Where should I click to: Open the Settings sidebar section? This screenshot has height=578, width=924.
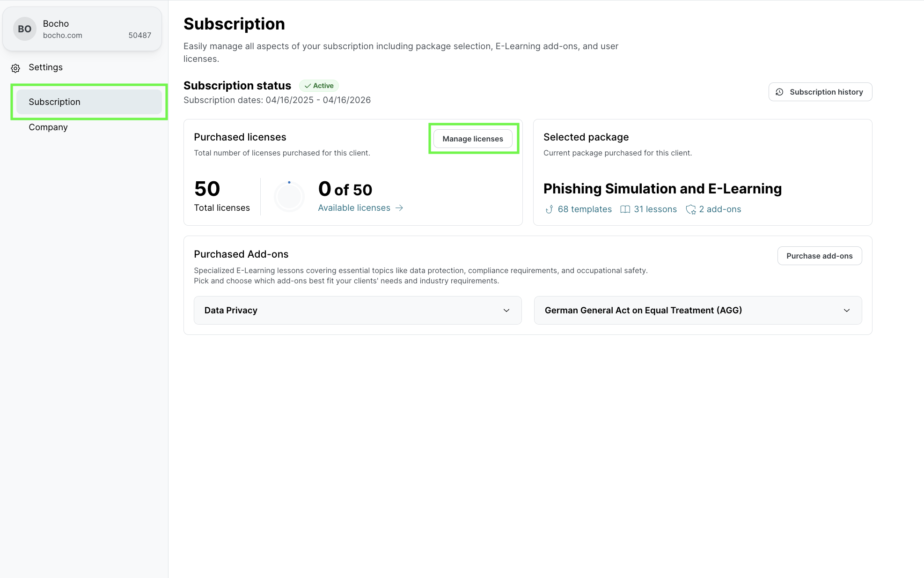pos(45,67)
